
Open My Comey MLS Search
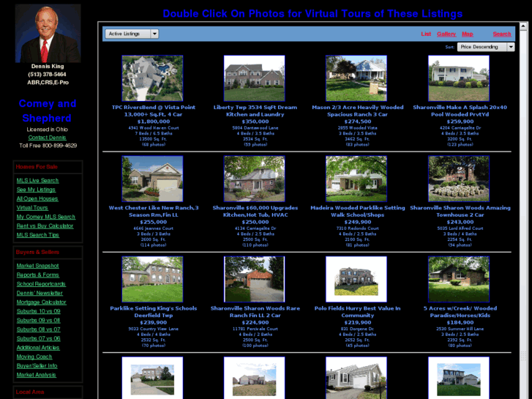(46, 217)
